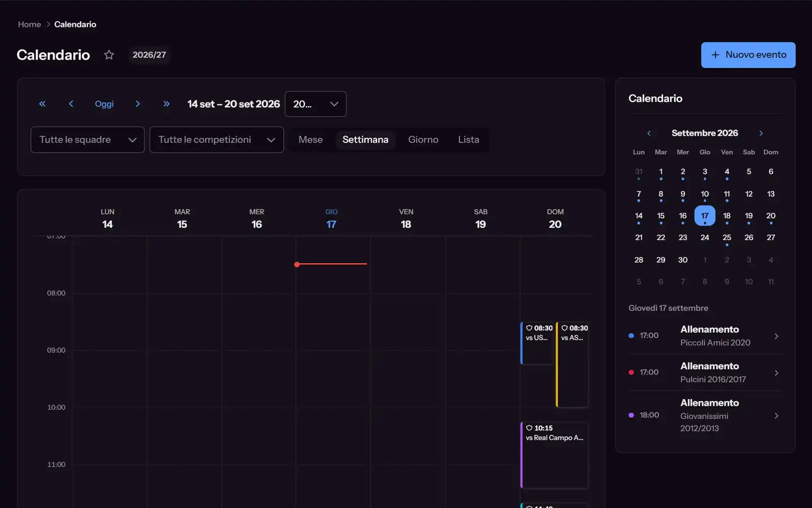Jump back with double-left chevron icon
This screenshot has width=812, height=508.
pyautogui.click(x=43, y=104)
